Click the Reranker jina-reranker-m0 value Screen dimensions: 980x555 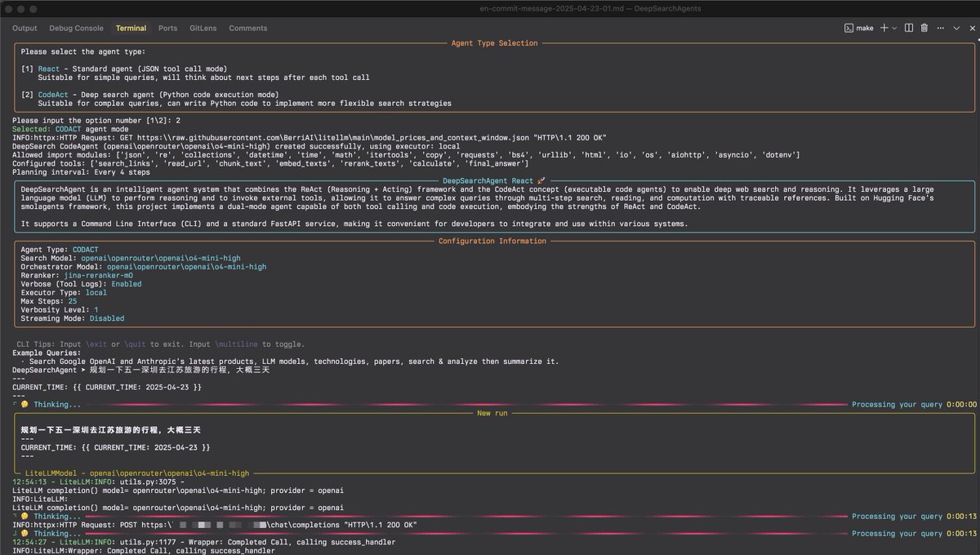[98, 276]
